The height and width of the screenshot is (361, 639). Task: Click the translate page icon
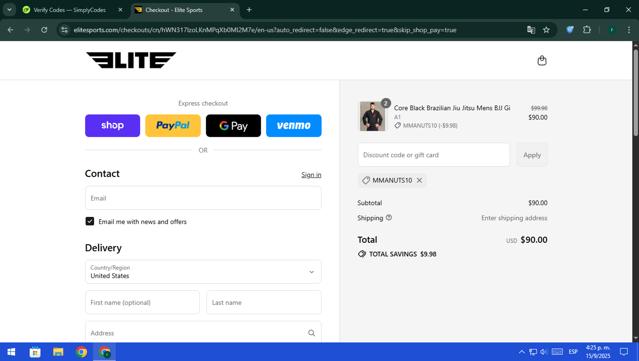[x=531, y=30]
